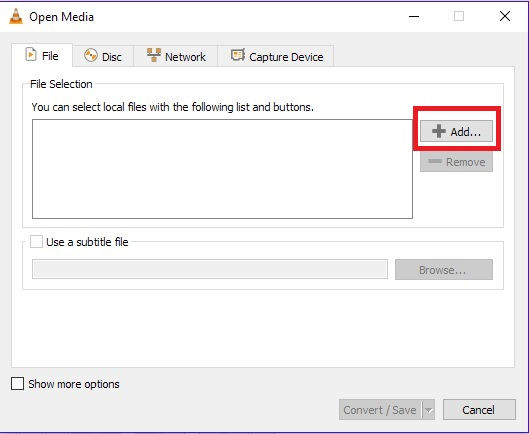The height and width of the screenshot is (434, 529).
Task: Click the VLC cone icon in title bar
Action: pyautogui.click(x=16, y=16)
